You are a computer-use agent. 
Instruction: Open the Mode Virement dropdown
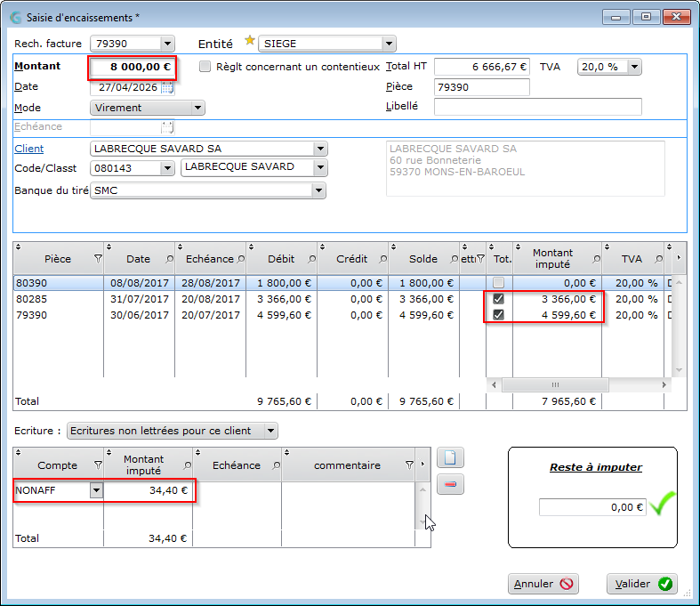197,108
